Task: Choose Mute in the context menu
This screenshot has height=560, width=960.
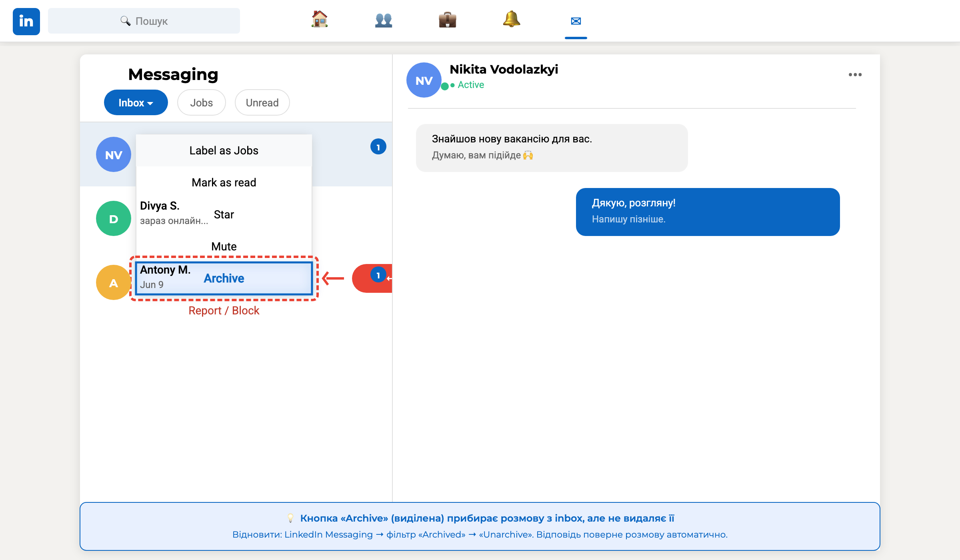Action: coord(224,246)
